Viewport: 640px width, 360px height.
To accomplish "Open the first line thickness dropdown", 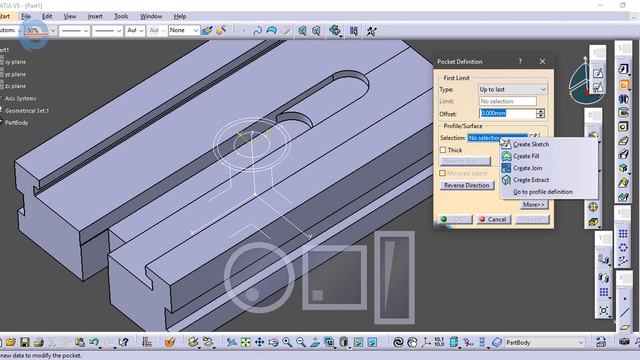I will click(x=74, y=30).
